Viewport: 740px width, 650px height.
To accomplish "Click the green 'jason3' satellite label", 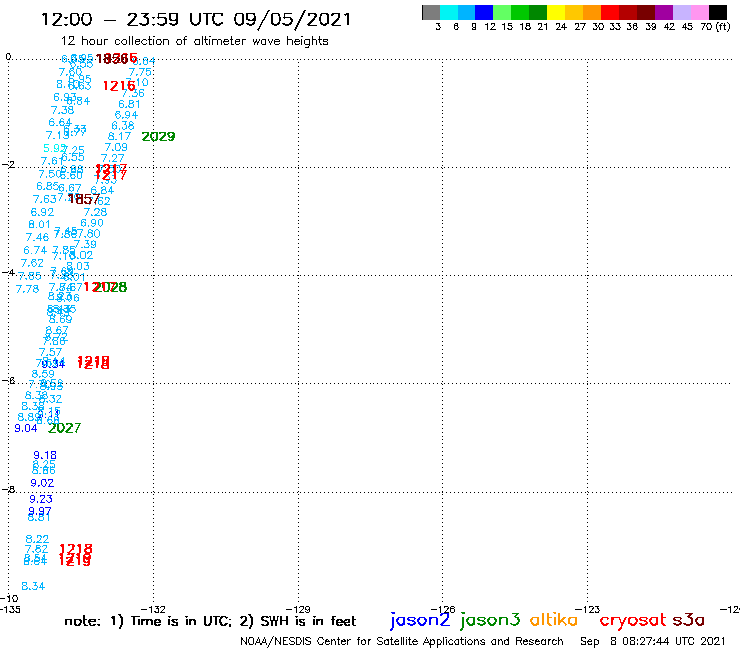I will point(490,620).
